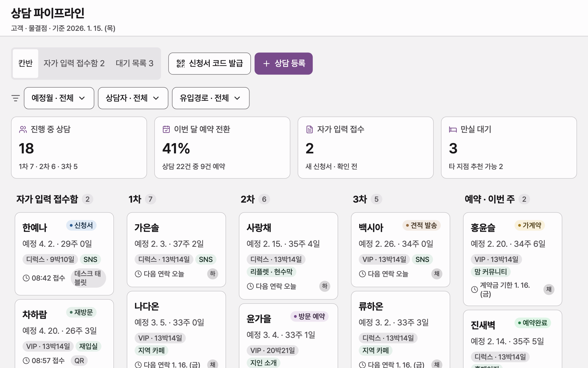Click the clock icon on 가은솔 card
588x368 pixels.
(x=138, y=274)
